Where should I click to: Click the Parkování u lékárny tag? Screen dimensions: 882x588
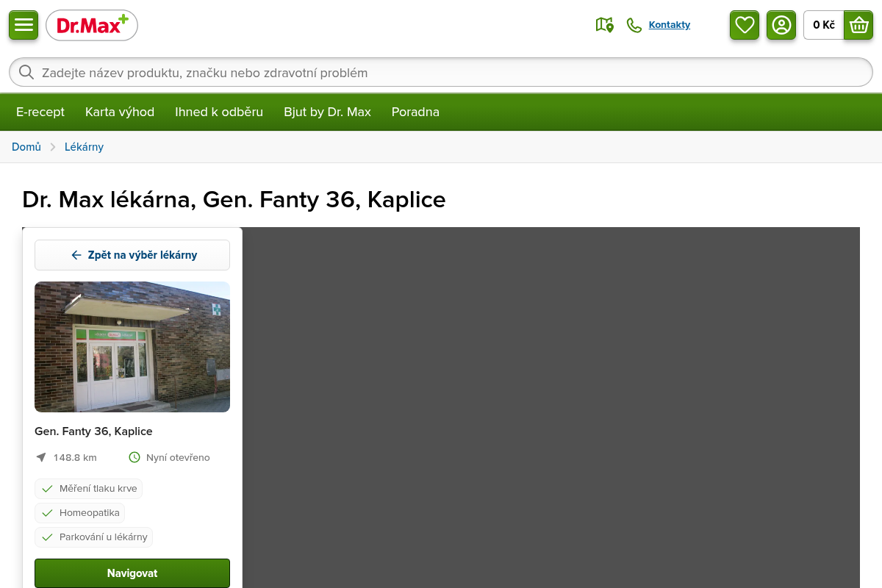click(94, 537)
